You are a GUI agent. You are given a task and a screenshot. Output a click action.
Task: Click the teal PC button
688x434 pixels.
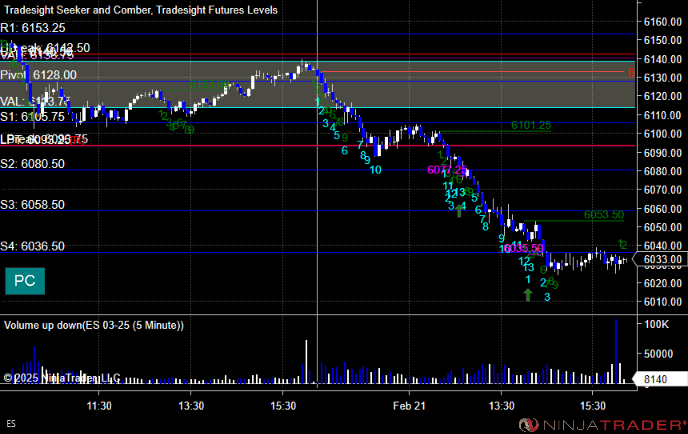click(25, 281)
